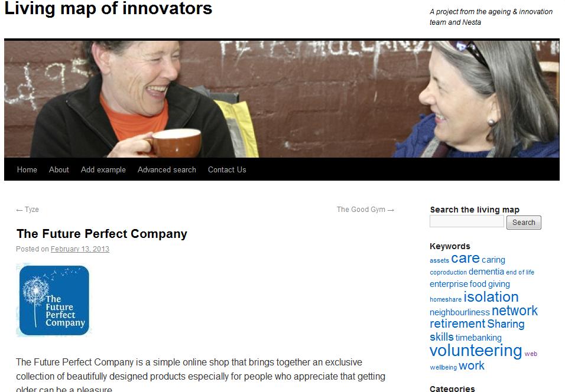Screen dimensions: 565x392
Task: Click the Search button
Action: pyautogui.click(x=524, y=223)
